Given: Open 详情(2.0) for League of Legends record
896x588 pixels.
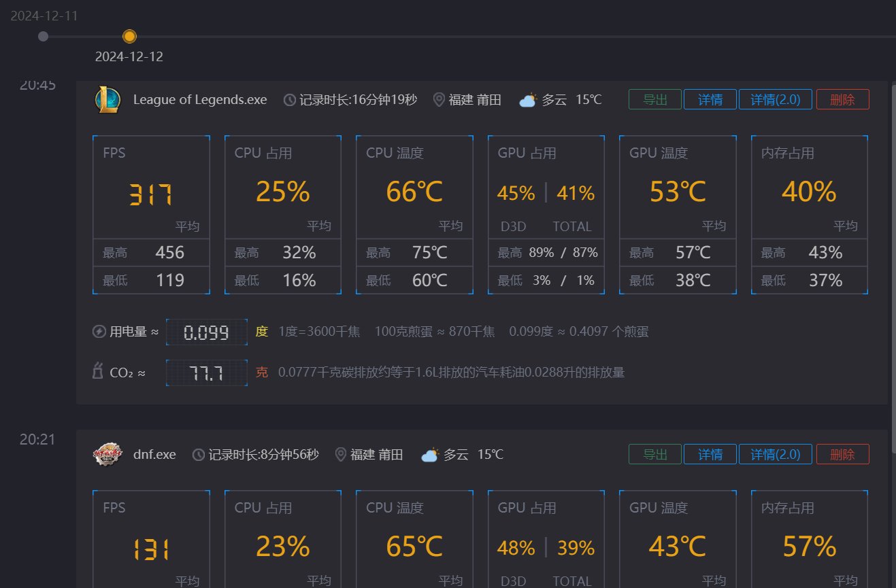Looking at the screenshot, I should tap(775, 99).
